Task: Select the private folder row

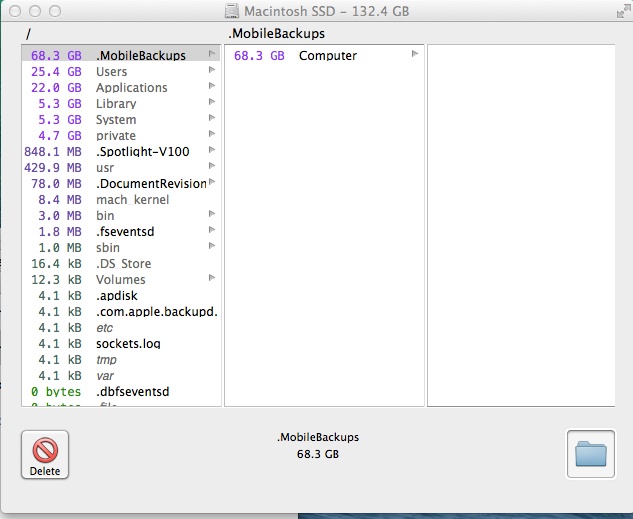Action: [121, 136]
